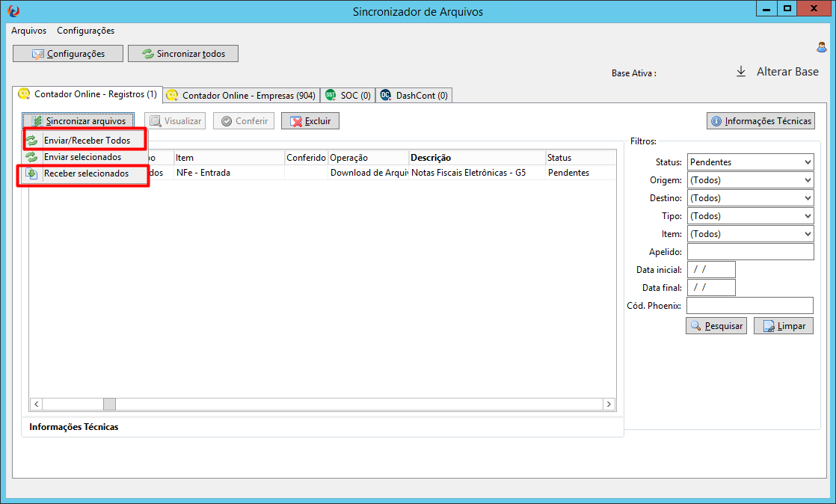
Task: Click the Informações Técnicas info icon
Action: click(x=716, y=121)
